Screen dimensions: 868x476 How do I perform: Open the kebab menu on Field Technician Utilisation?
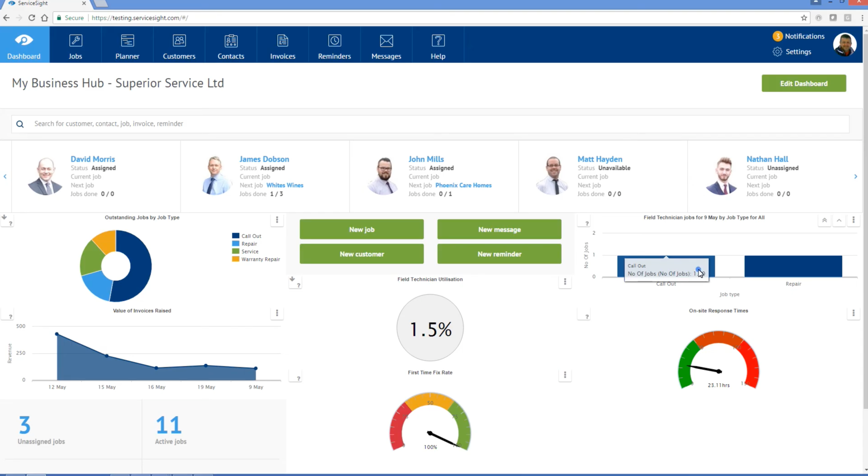(x=565, y=282)
